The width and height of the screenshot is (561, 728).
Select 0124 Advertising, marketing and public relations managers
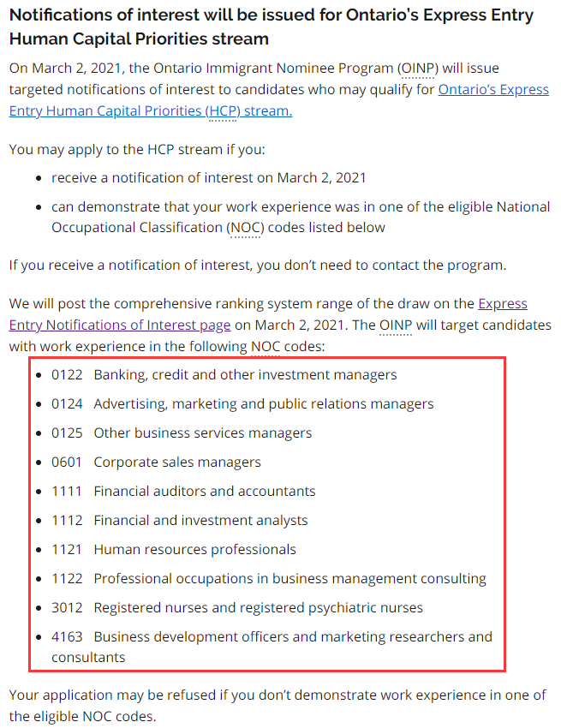point(242,404)
